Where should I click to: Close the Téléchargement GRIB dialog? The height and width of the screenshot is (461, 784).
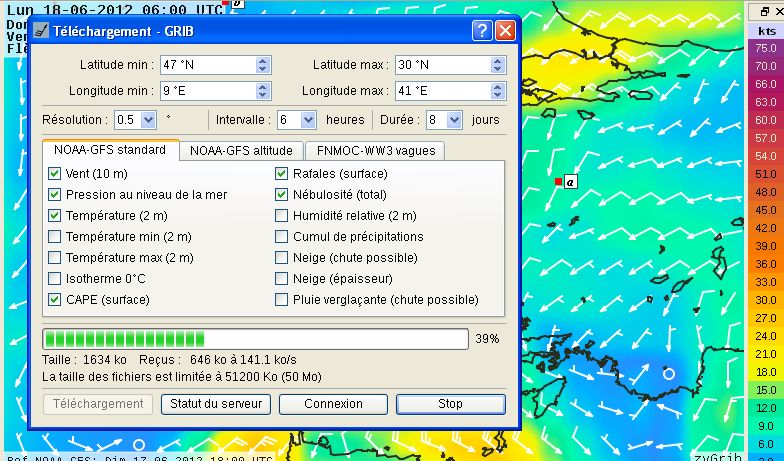(x=504, y=30)
